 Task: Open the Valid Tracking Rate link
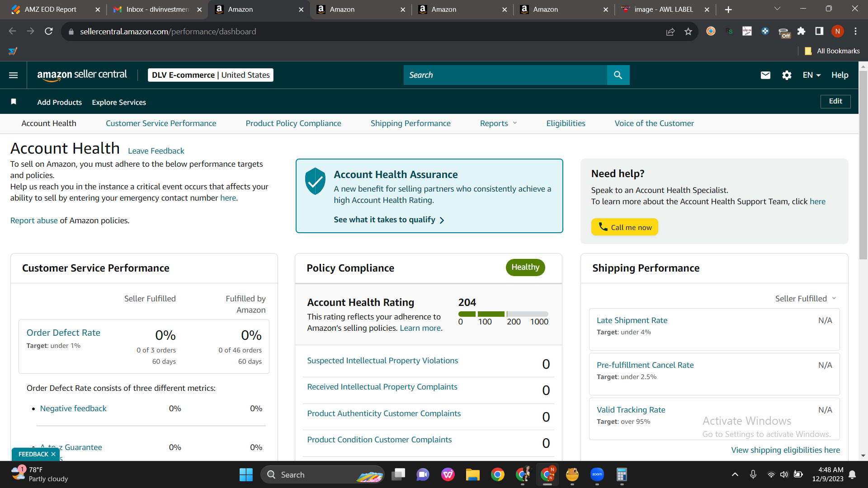631,410
